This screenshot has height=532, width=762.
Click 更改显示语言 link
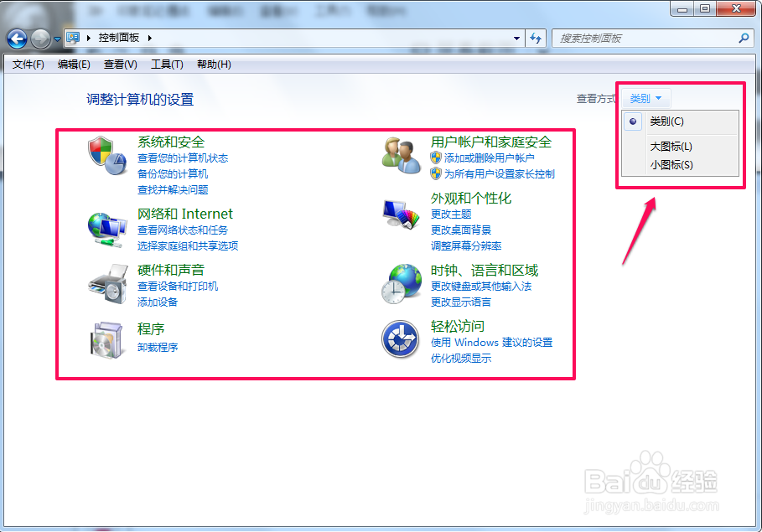point(461,302)
